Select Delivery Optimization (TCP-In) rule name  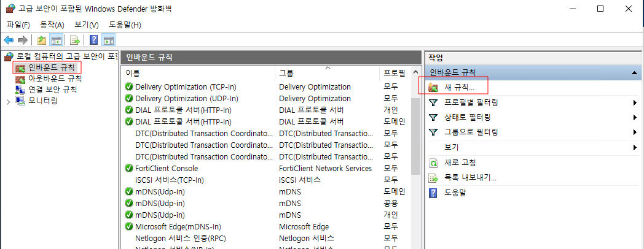[186, 87]
